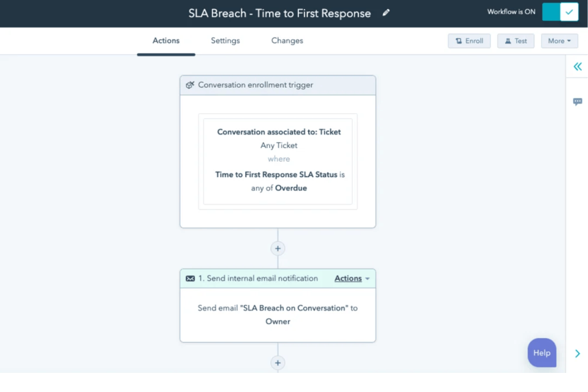This screenshot has width=588, height=392.
Task: Click the plus icon below the enrollment trigger
Action: (278, 248)
